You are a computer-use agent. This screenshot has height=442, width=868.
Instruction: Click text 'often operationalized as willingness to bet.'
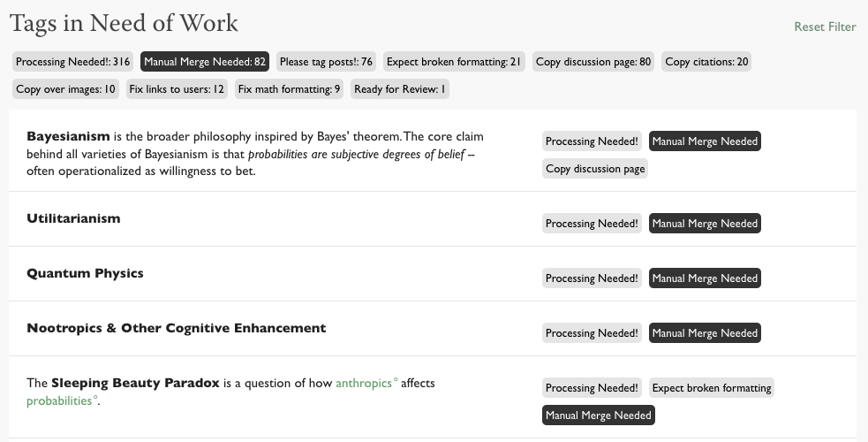(141, 171)
